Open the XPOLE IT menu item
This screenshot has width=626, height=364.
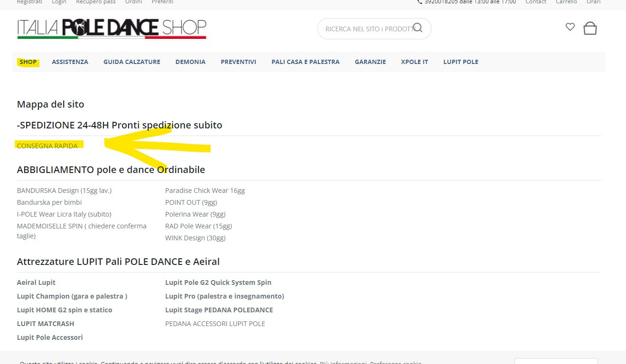(414, 62)
